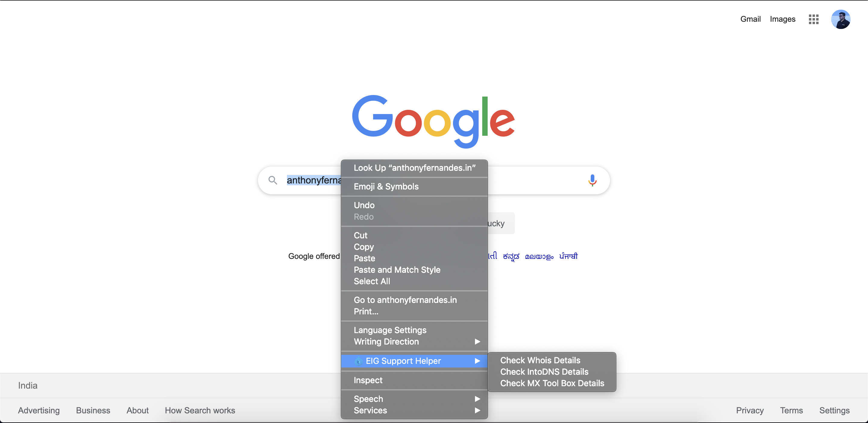This screenshot has height=423, width=868.
Task: Open the Google apps grid
Action: click(813, 19)
